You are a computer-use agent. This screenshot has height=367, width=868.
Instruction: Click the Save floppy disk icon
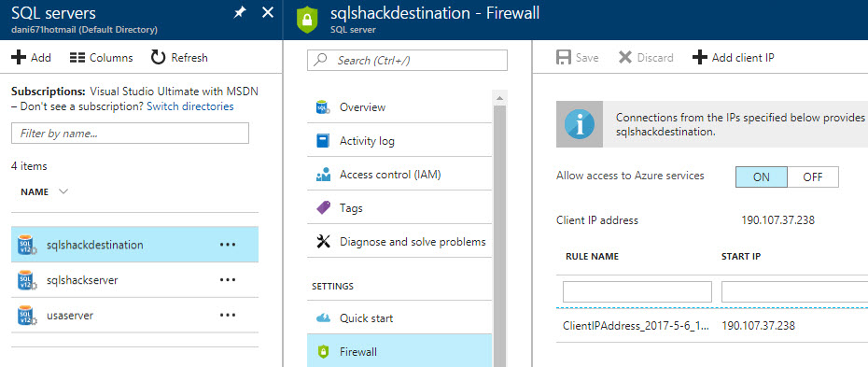point(563,58)
